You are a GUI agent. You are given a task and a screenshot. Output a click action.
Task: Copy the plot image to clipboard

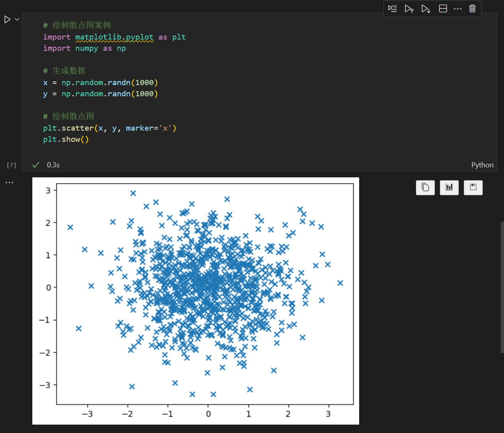click(x=425, y=187)
